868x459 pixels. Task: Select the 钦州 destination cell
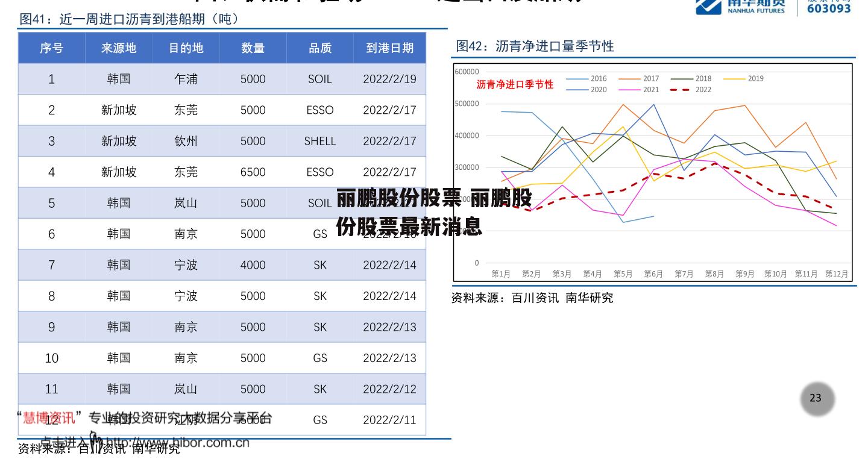pyautogui.click(x=186, y=141)
